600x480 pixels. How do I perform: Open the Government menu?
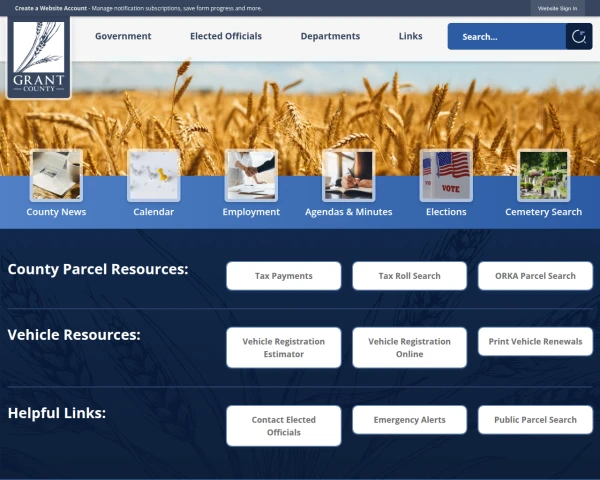click(123, 36)
